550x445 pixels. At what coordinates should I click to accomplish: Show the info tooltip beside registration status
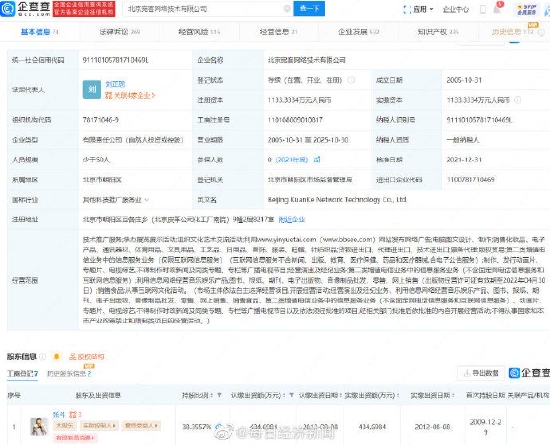pyautogui.click(x=351, y=80)
